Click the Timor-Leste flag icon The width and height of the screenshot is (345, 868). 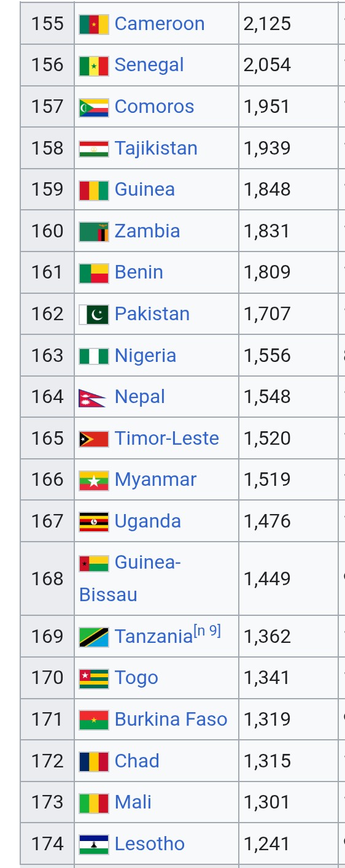point(94,439)
